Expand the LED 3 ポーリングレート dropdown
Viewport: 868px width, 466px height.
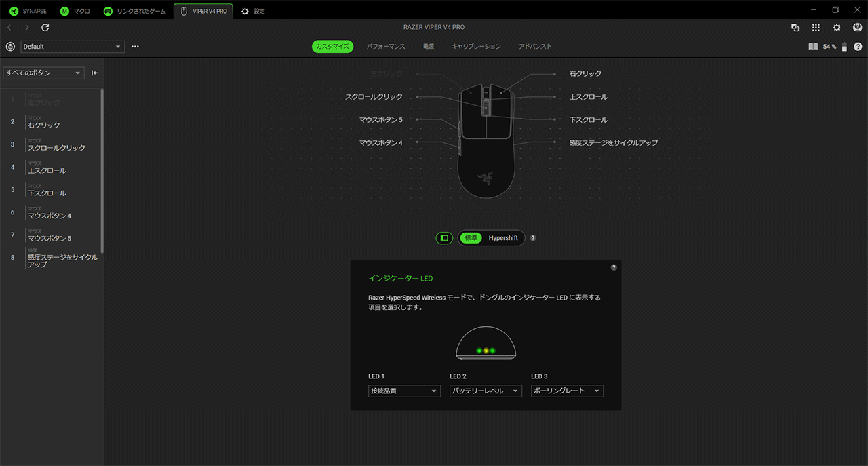[x=567, y=391]
